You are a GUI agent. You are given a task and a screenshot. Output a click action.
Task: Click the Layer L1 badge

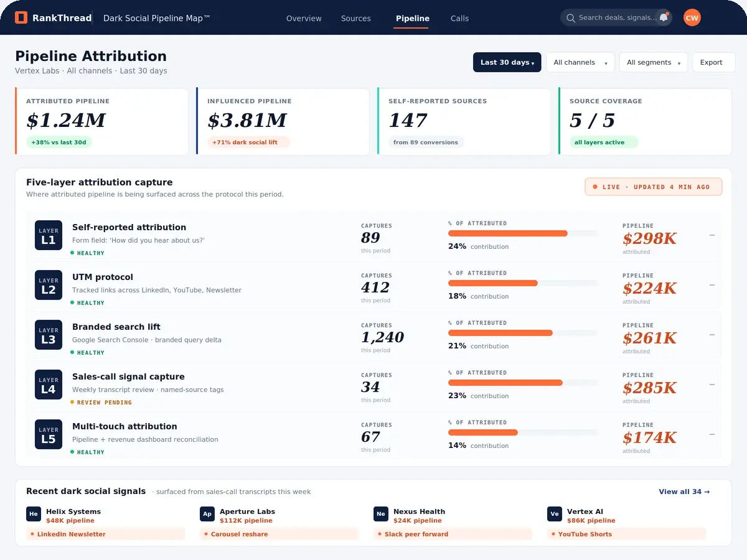pos(49,235)
